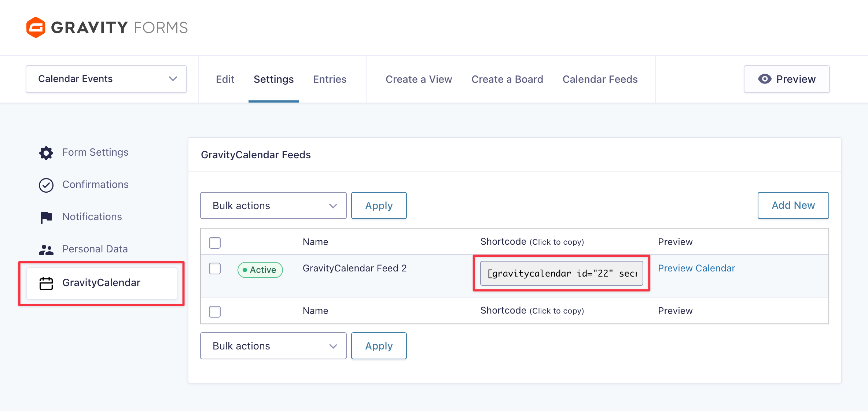Click the people icon for Personal Data

tap(46, 249)
